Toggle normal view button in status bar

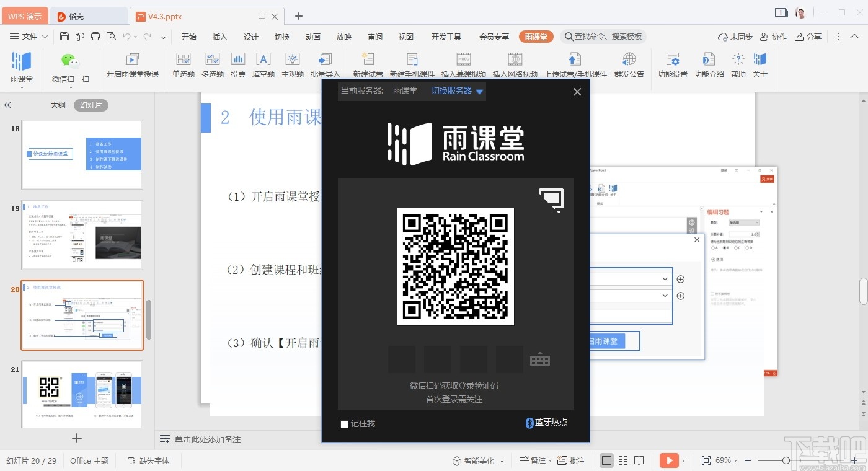607,460
